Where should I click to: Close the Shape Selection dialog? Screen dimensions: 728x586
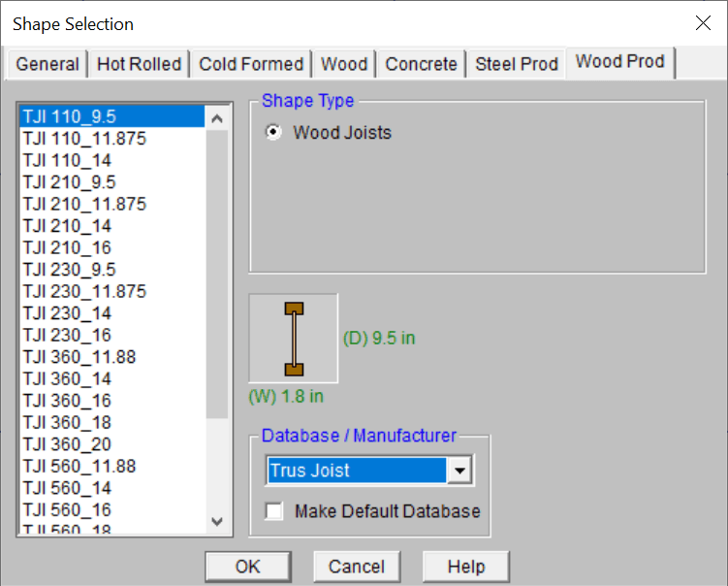tap(702, 23)
